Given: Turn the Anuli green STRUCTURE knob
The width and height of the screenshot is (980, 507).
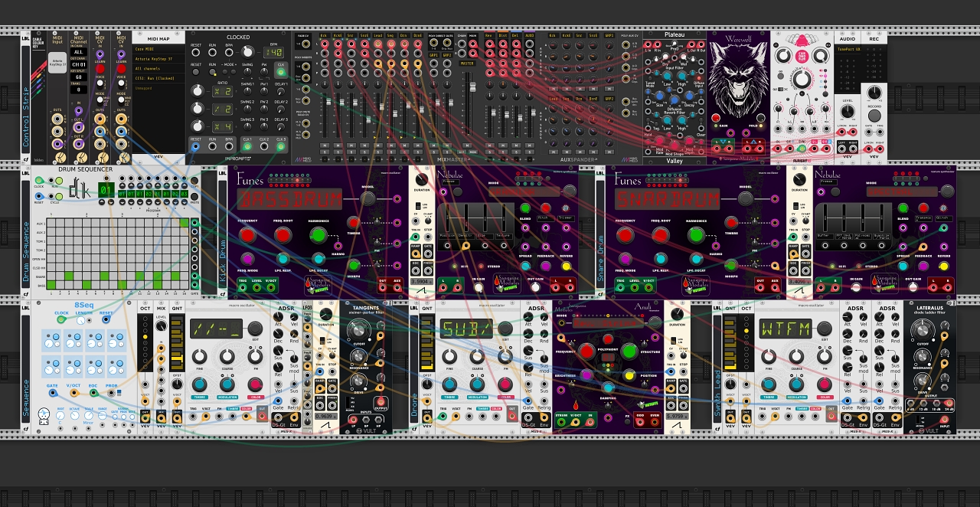Looking at the screenshot, I should [x=629, y=352].
